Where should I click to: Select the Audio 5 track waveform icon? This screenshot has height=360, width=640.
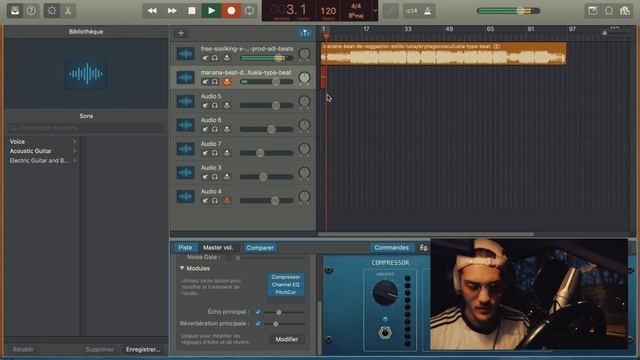[186, 101]
